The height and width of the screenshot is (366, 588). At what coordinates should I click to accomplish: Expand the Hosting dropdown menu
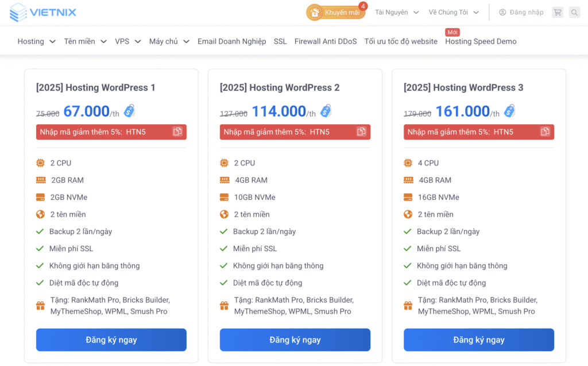click(x=36, y=41)
